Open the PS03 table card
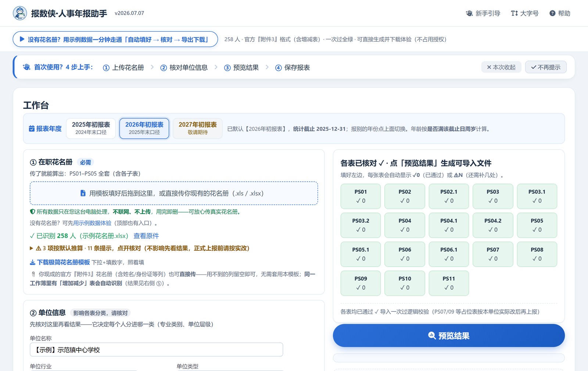The image size is (588, 371). point(493,196)
